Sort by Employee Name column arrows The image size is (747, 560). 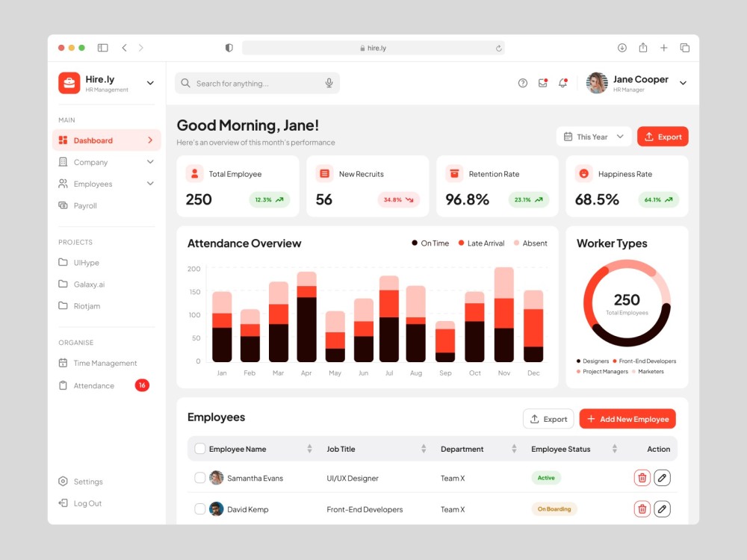pos(310,449)
